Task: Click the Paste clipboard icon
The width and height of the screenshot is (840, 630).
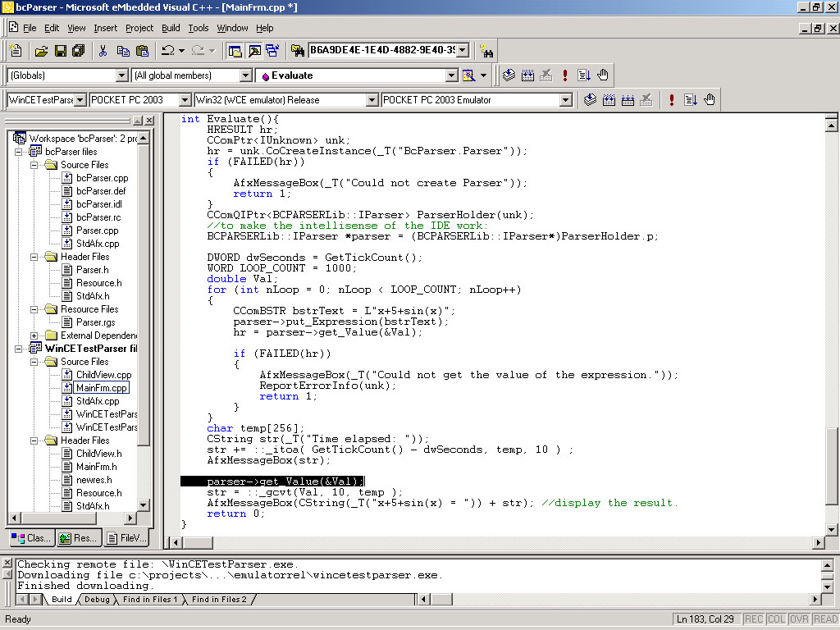Action: coord(141,51)
